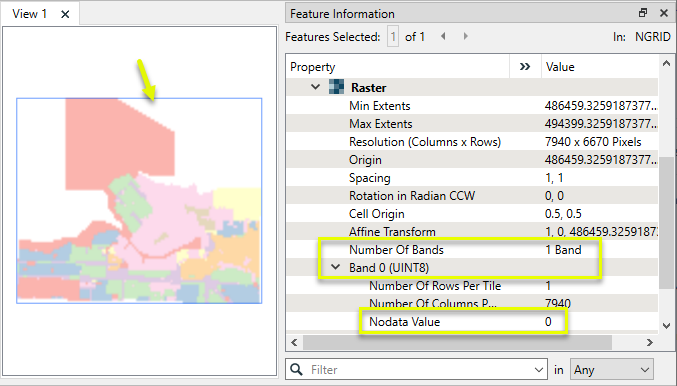This screenshot has height=386, width=677.
Task: Click the double-chevron column expander
Action: 525,66
